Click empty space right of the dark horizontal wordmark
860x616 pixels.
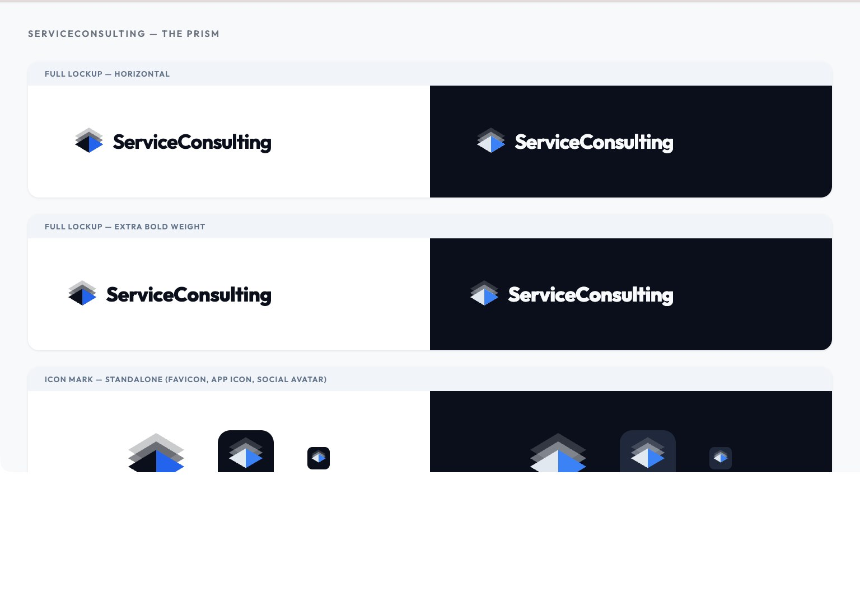coord(756,142)
